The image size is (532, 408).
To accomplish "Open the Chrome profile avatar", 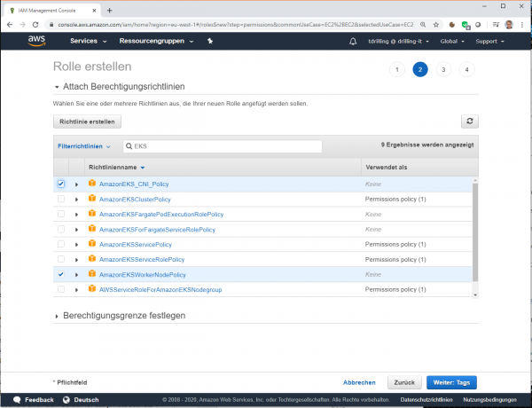I will pyautogui.click(x=509, y=25).
